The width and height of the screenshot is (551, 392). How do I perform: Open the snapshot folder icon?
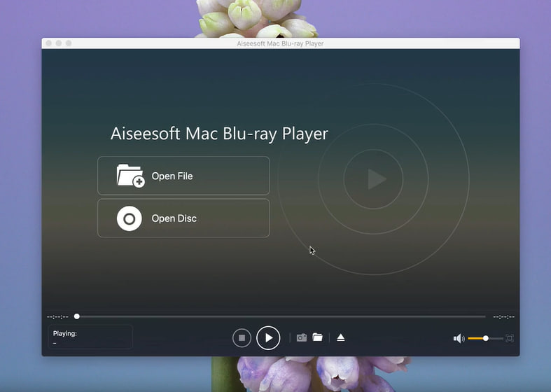tap(317, 337)
